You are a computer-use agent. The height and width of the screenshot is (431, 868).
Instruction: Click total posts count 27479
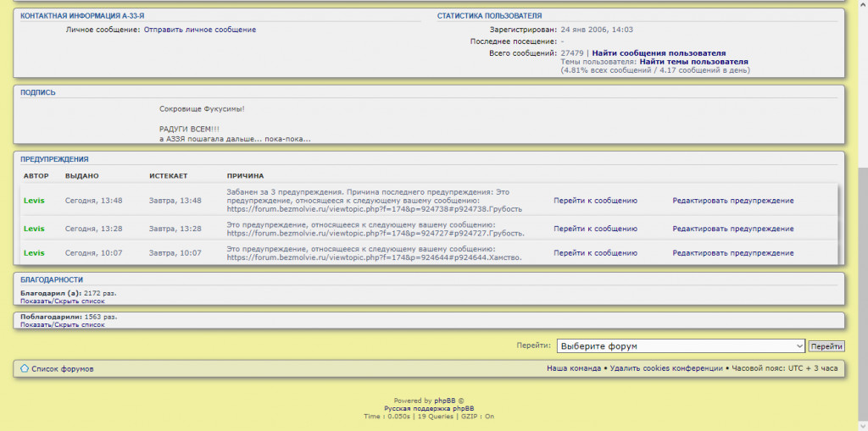click(572, 53)
